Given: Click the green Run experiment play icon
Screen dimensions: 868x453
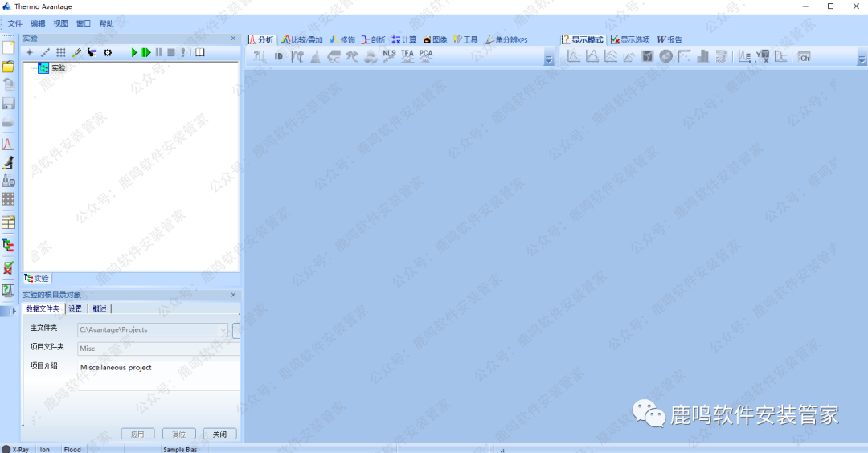Looking at the screenshot, I should click(x=135, y=53).
